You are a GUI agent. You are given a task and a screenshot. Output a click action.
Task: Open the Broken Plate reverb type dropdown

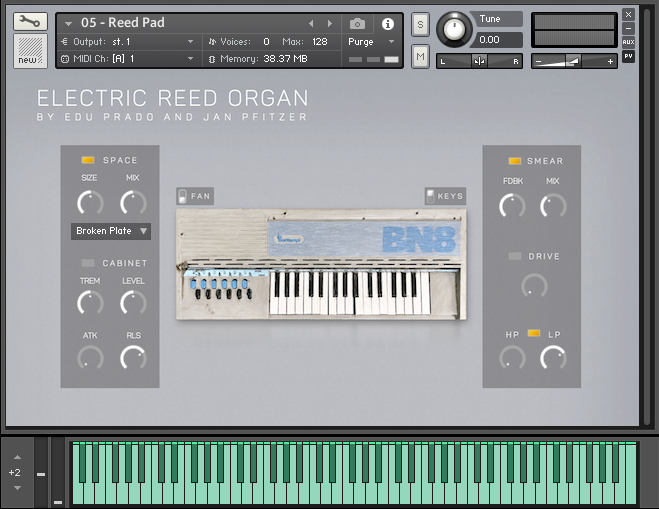pos(112,231)
